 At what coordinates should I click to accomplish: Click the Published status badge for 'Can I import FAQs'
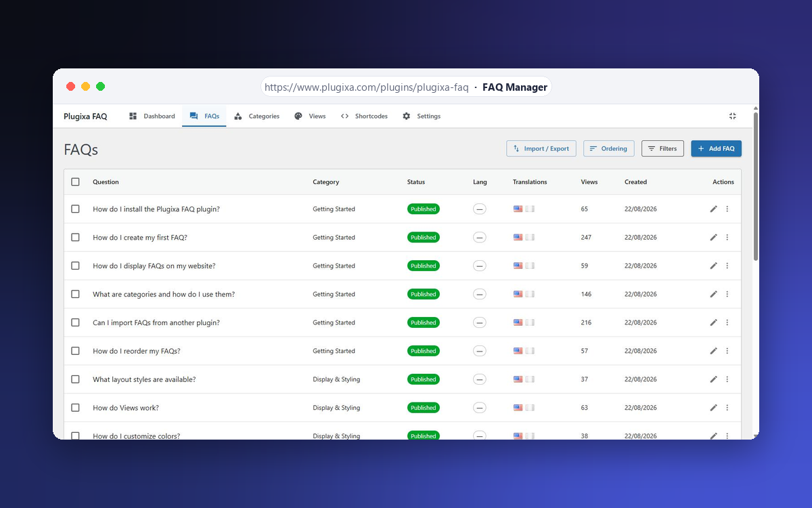pos(424,323)
